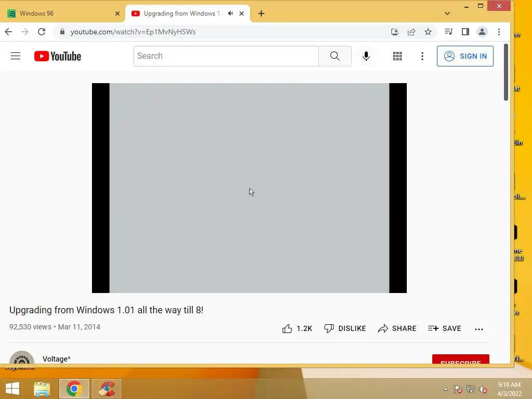
Task: Search with your voice microphone
Action: coord(366,56)
